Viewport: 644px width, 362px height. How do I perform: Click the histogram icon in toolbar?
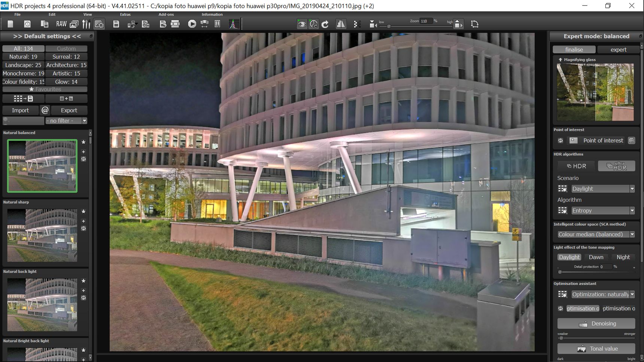click(x=234, y=24)
